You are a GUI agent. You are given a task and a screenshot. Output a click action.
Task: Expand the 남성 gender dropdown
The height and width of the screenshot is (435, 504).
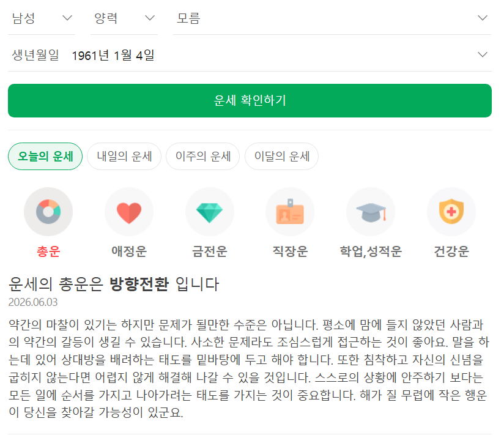(x=42, y=18)
